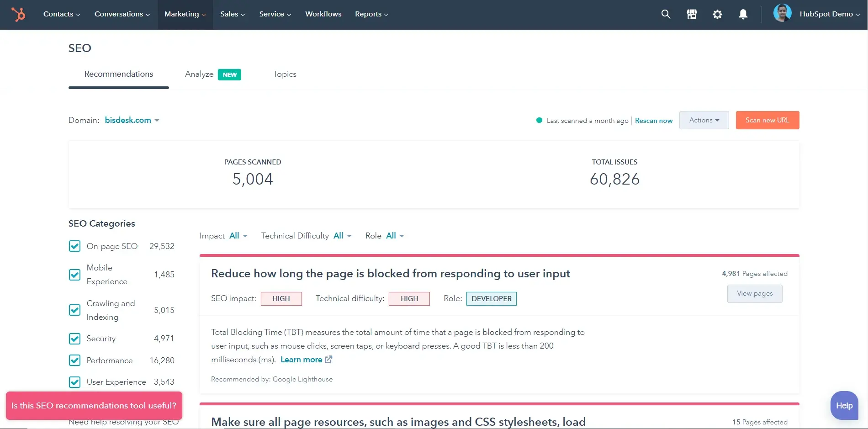
Task: Open the Actions dropdown
Action: [704, 120]
